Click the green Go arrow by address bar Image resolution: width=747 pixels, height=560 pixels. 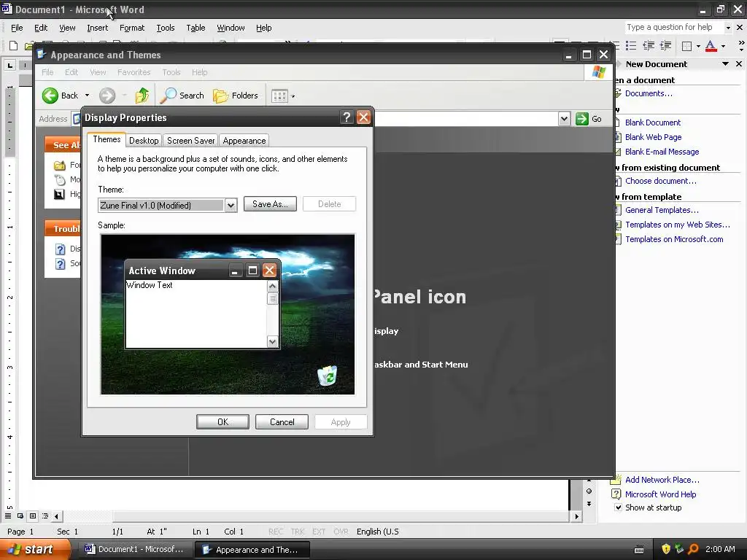(x=581, y=119)
